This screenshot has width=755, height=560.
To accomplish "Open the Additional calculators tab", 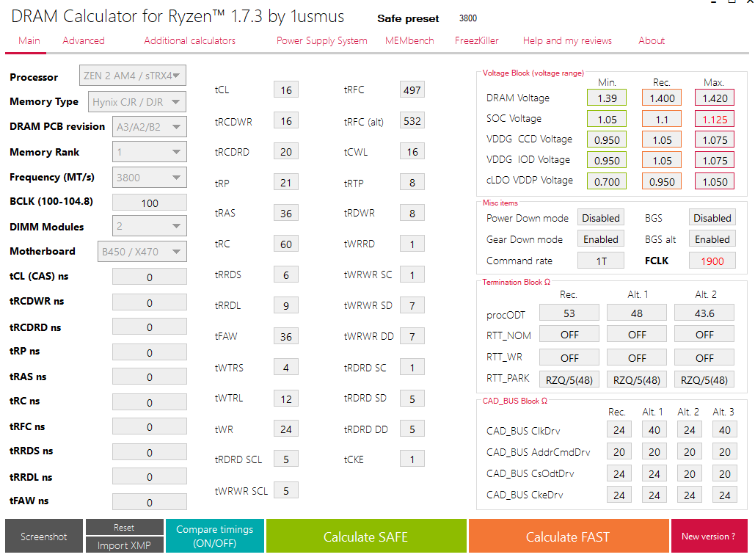I will coord(190,41).
